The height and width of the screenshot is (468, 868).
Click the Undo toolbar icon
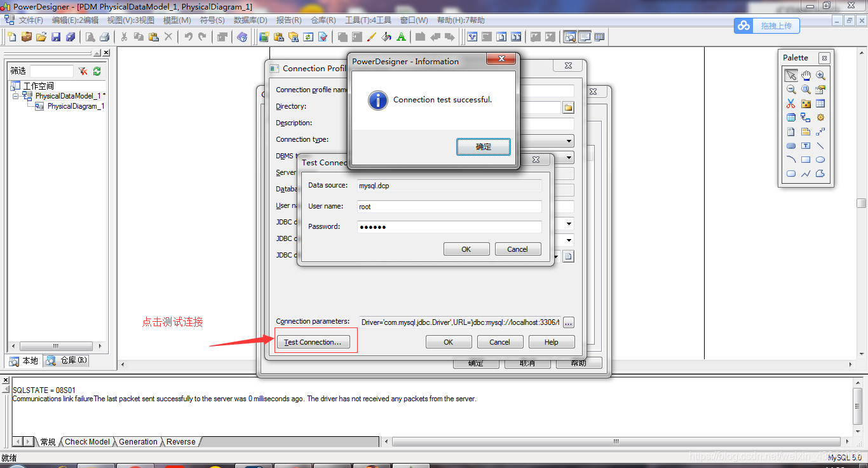click(x=188, y=37)
